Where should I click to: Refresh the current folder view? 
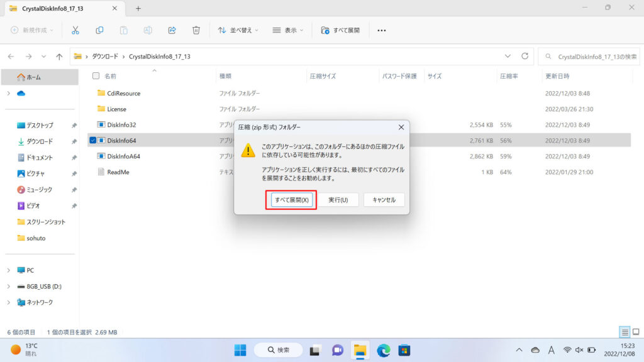click(x=525, y=56)
